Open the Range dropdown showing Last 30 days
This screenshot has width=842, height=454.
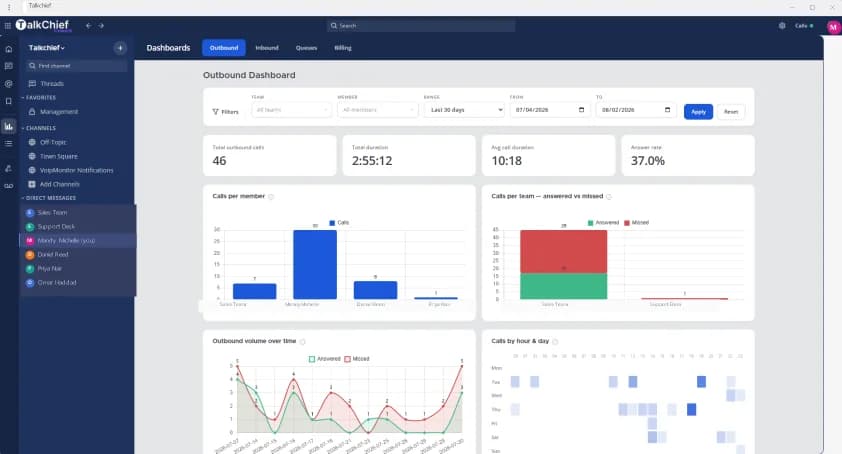click(464, 110)
